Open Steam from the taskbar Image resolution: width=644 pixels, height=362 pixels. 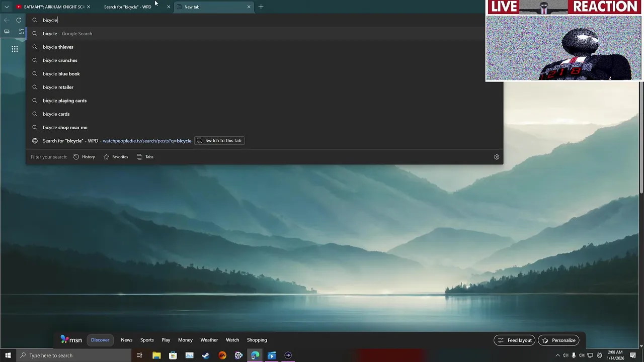(x=206, y=355)
